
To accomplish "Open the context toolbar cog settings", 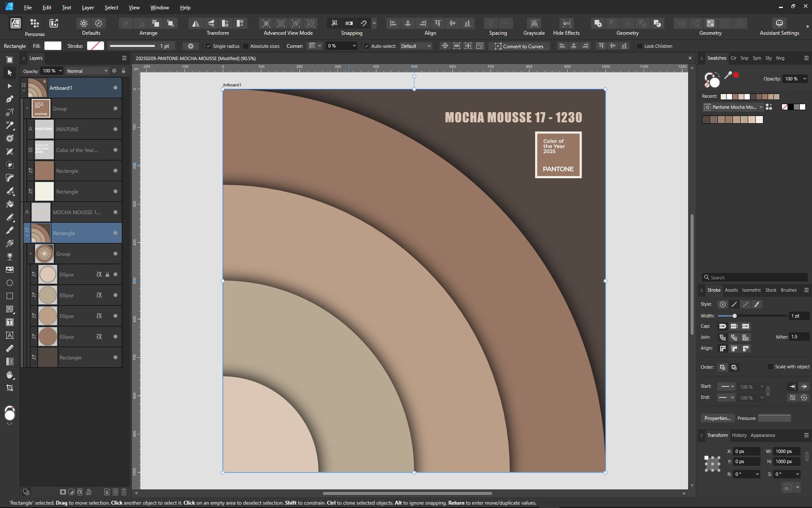I will pyautogui.click(x=190, y=46).
